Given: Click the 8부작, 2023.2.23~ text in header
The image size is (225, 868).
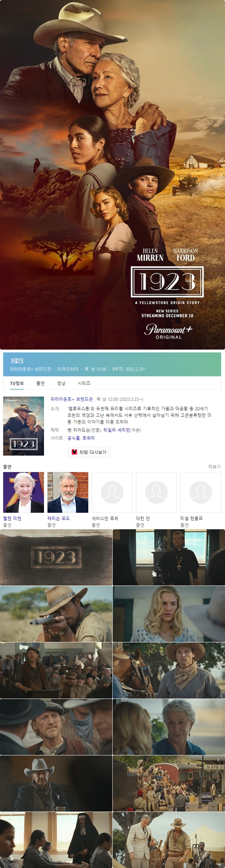Looking at the screenshot, I should pyautogui.click(x=129, y=369).
